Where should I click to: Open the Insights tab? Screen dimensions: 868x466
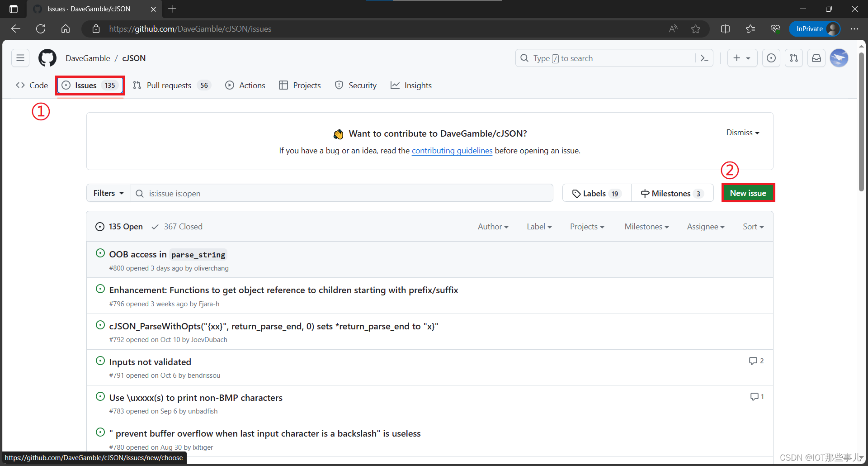pyautogui.click(x=411, y=86)
